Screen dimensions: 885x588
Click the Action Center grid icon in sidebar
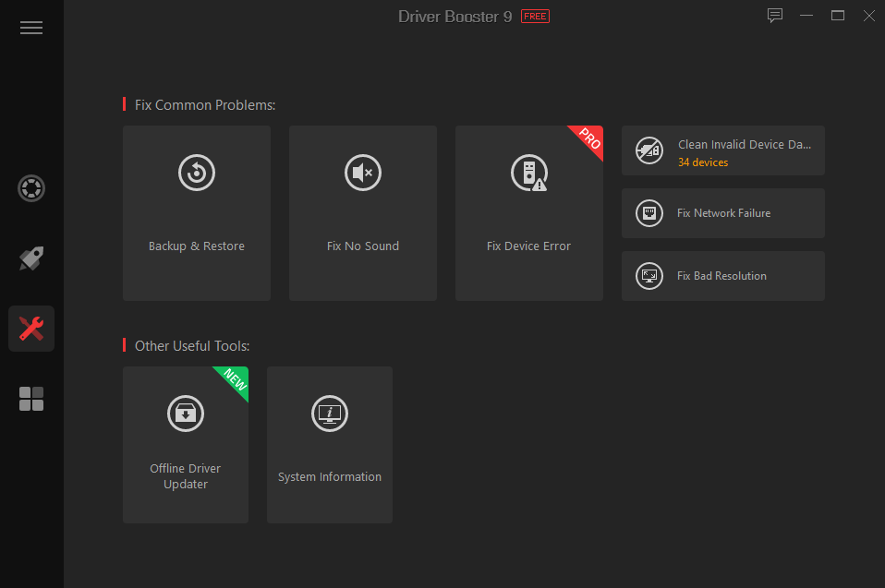30,398
